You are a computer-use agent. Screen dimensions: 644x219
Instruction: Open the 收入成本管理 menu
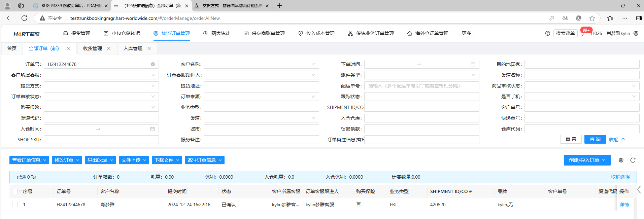316,33
